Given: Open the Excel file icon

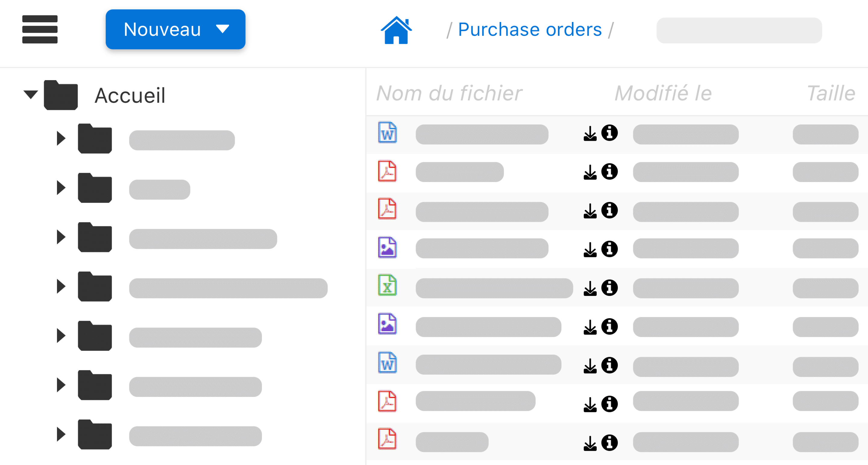Looking at the screenshot, I should point(387,285).
